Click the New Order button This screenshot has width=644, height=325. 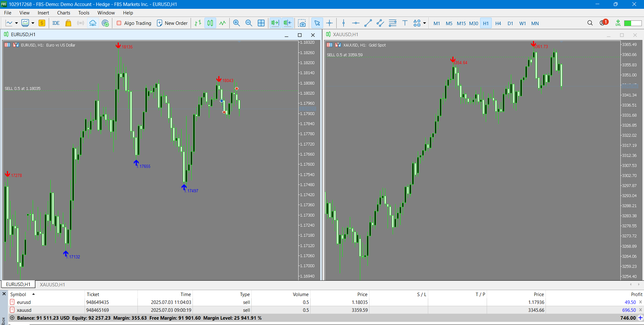click(x=172, y=23)
